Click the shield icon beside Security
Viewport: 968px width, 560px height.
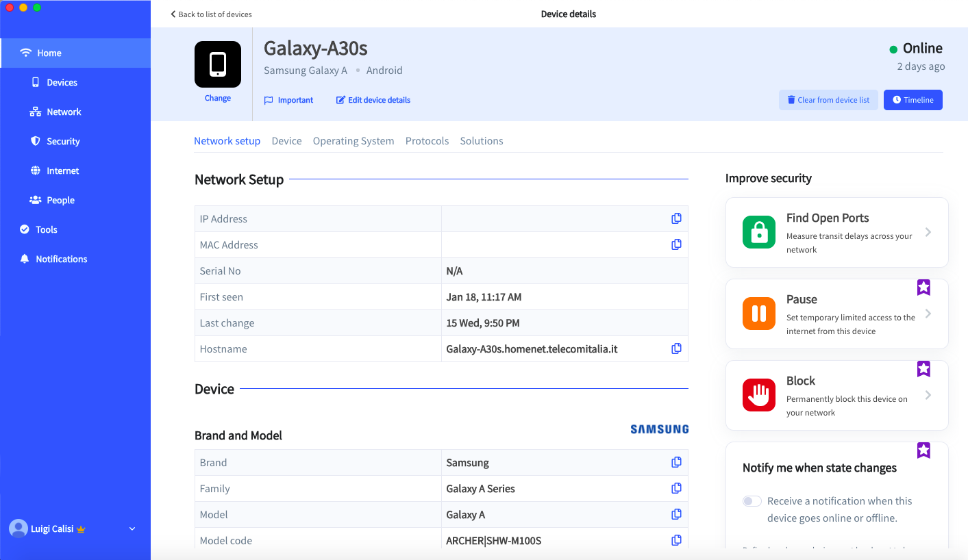pos(36,141)
